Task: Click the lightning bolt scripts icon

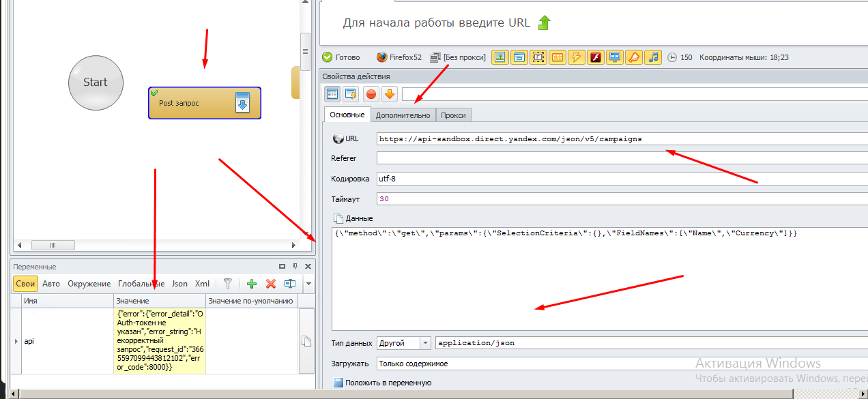Action: tap(577, 57)
